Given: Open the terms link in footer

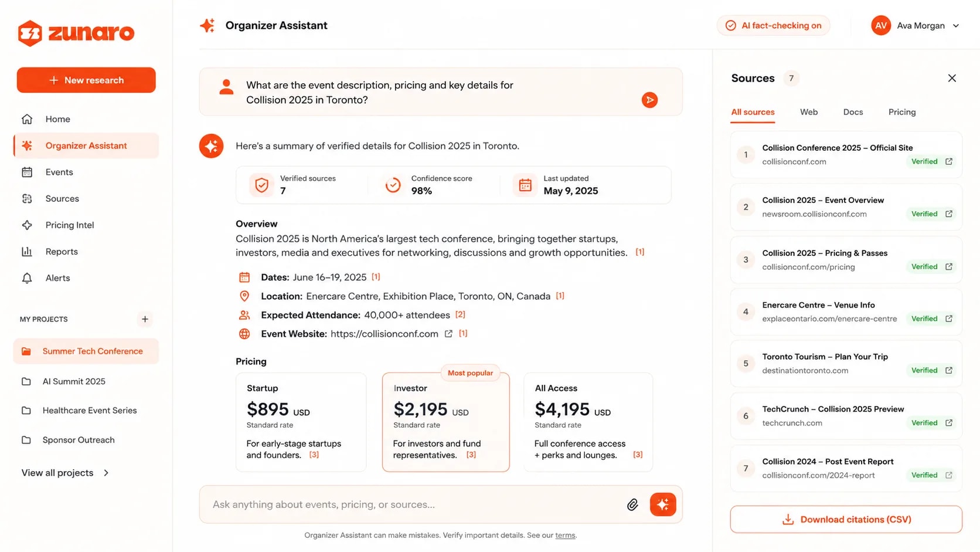Looking at the screenshot, I should [x=565, y=535].
